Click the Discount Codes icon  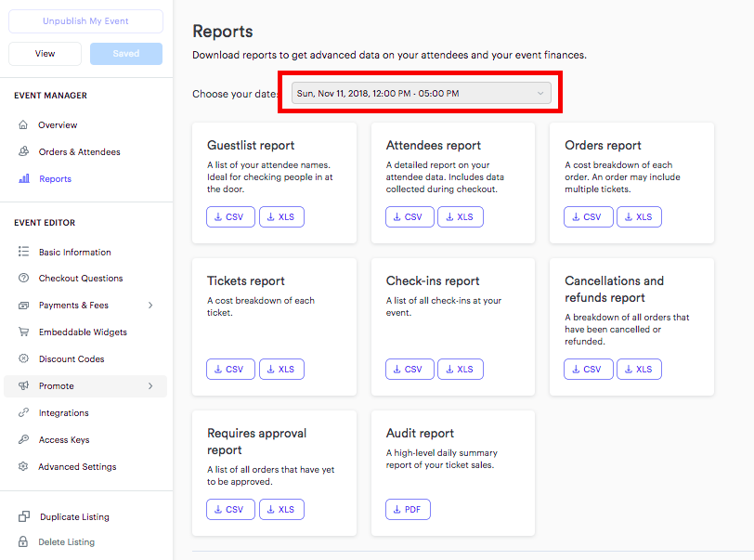(x=23, y=358)
